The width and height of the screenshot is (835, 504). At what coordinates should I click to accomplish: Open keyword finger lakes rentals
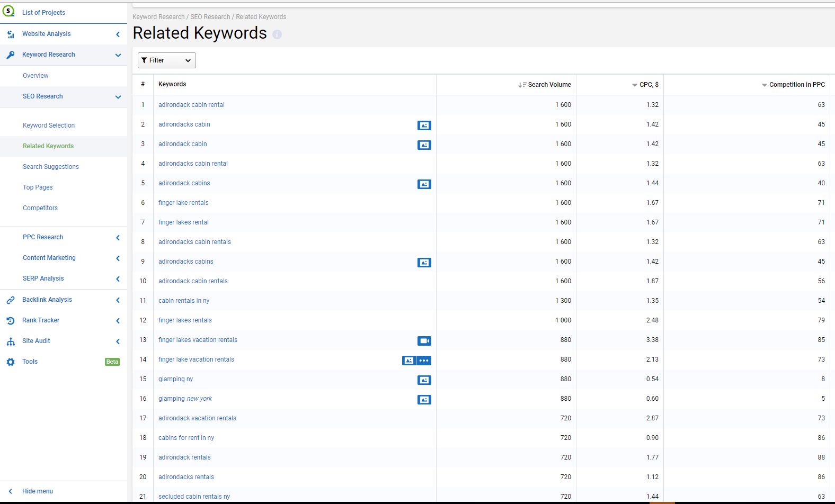coord(185,320)
